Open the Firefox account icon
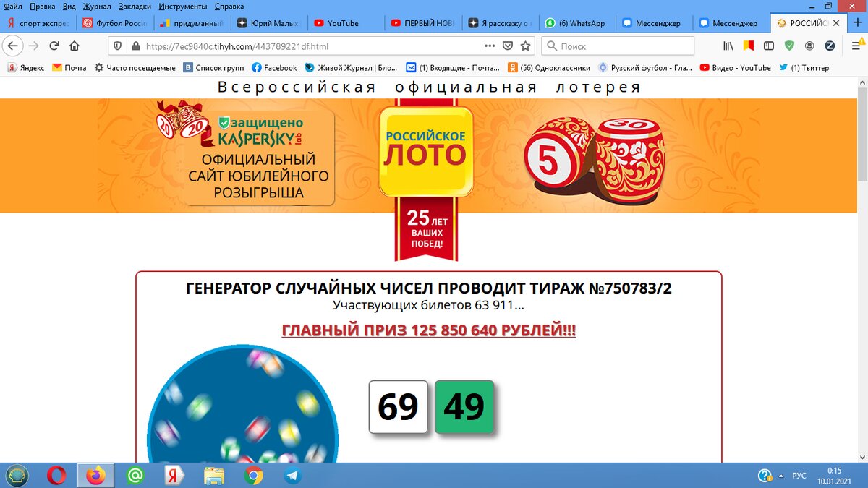This screenshot has height=488, width=868. 809,46
